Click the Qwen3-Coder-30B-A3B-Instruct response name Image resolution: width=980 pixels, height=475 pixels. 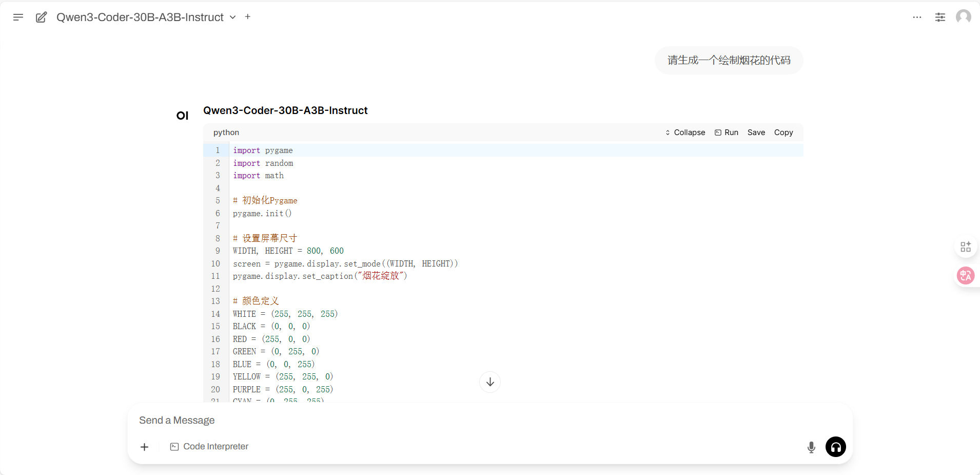[285, 110]
